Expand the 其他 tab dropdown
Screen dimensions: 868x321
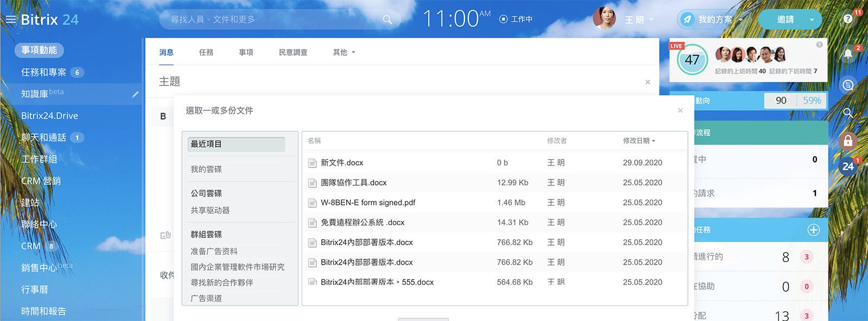tap(344, 52)
